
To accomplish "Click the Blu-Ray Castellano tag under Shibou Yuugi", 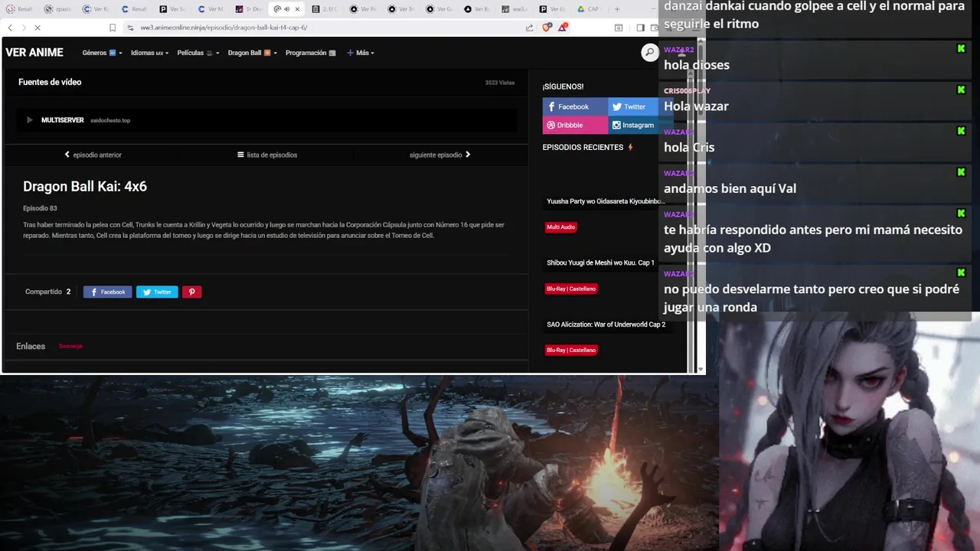I will [571, 289].
